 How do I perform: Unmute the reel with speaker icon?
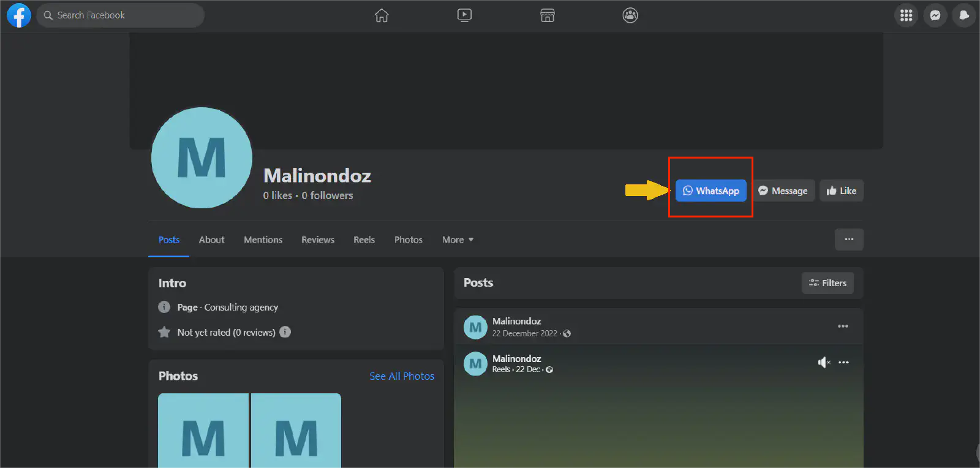pyautogui.click(x=824, y=363)
